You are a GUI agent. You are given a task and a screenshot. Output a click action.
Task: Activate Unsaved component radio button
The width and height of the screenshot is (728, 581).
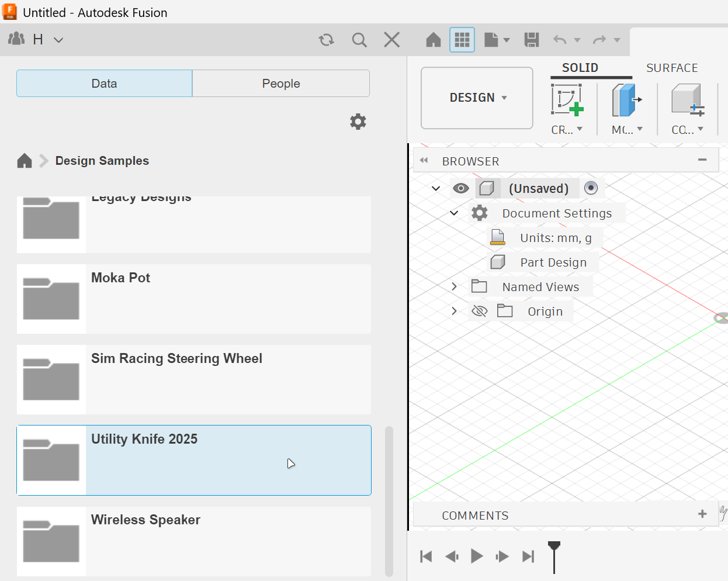(591, 188)
